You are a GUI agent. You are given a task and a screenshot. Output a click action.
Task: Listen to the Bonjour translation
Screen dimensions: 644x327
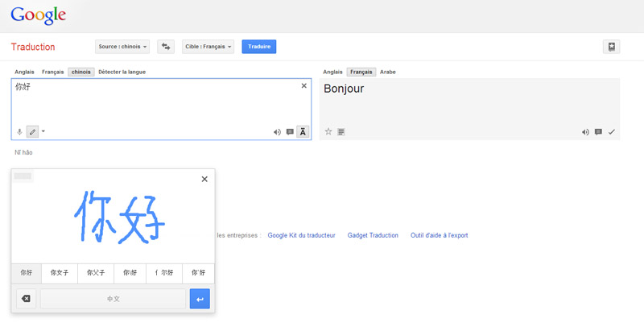click(x=585, y=132)
